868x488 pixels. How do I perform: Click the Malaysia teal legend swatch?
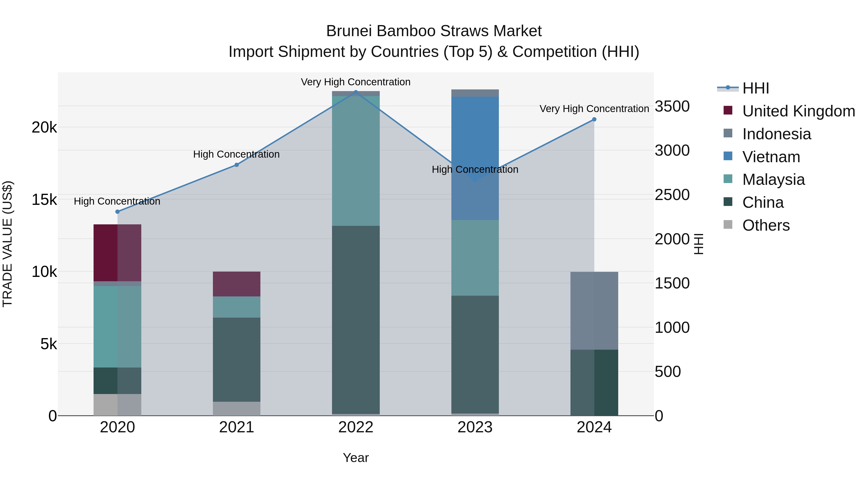(x=728, y=179)
